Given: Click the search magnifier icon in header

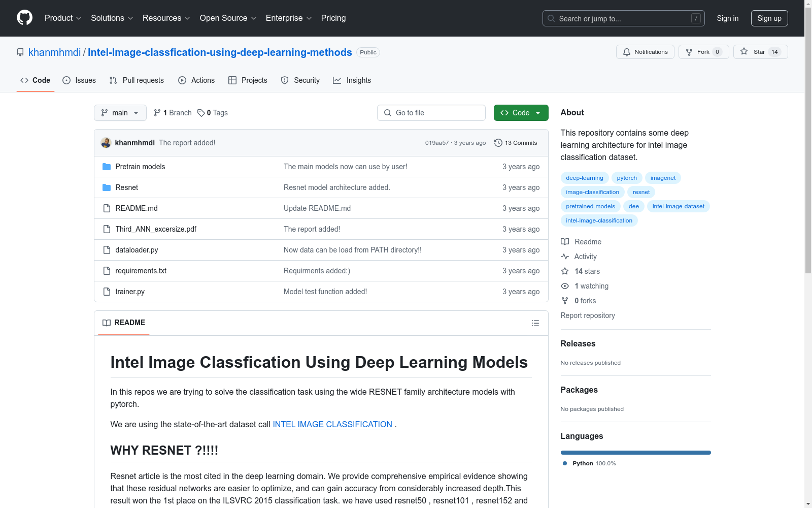Looking at the screenshot, I should click(551, 18).
